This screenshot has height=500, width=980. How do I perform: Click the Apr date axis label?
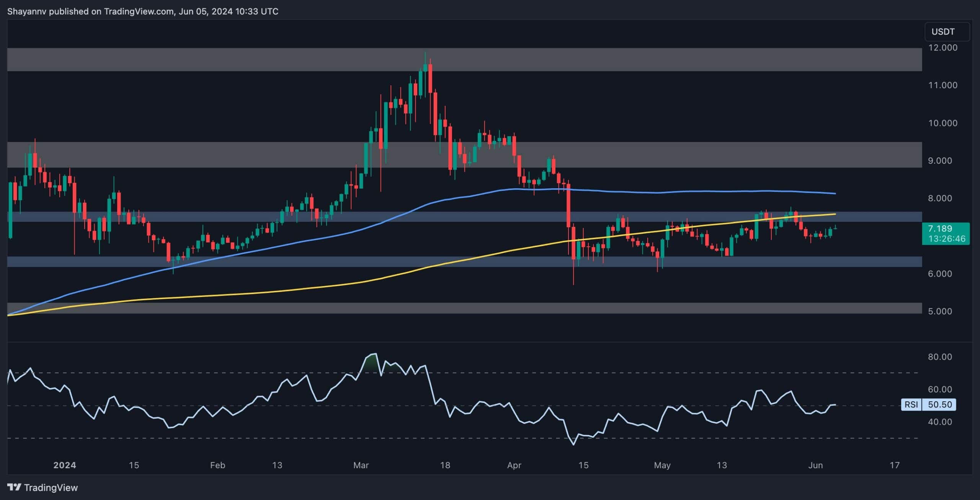tap(514, 465)
